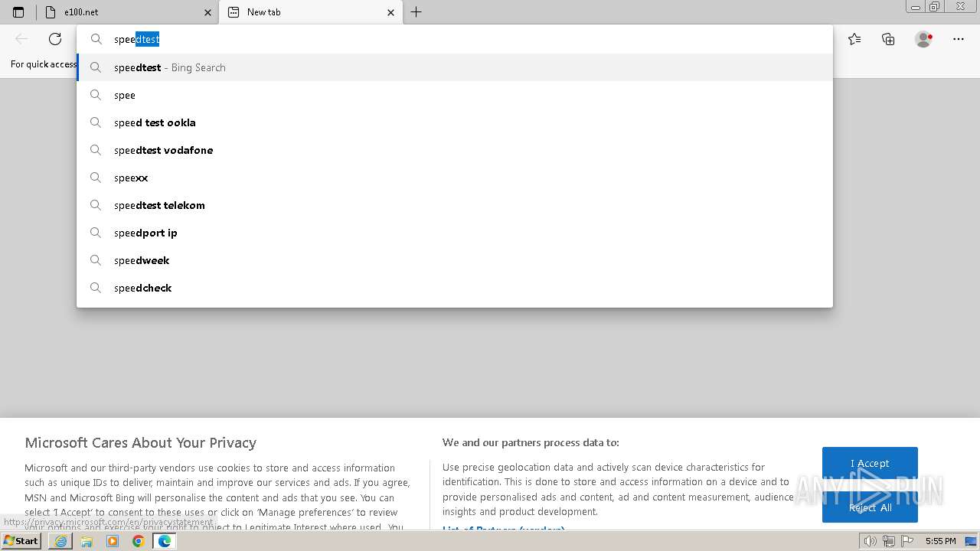Pick the 'speedport ip' suggestion
This screenshot has width=980, height=551.
click(455, 233)
